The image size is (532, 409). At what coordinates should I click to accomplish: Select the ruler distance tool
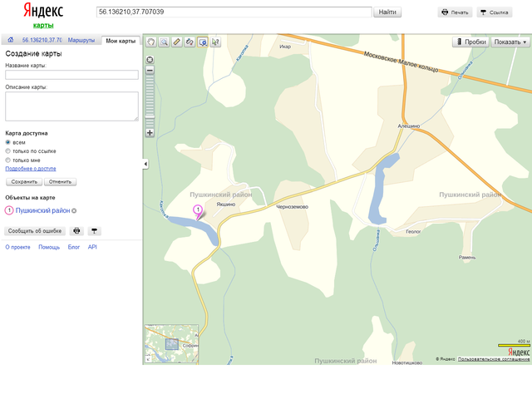[x=177, y=42]
